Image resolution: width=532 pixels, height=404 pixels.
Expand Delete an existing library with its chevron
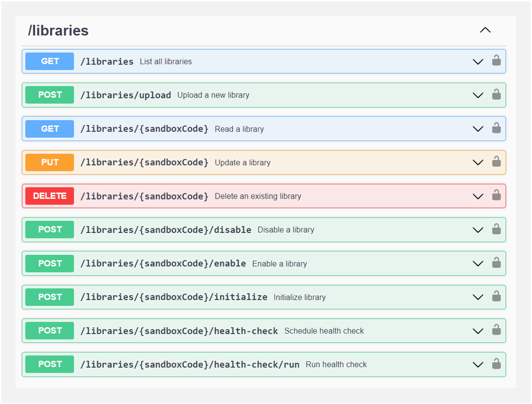pos(478,197)
